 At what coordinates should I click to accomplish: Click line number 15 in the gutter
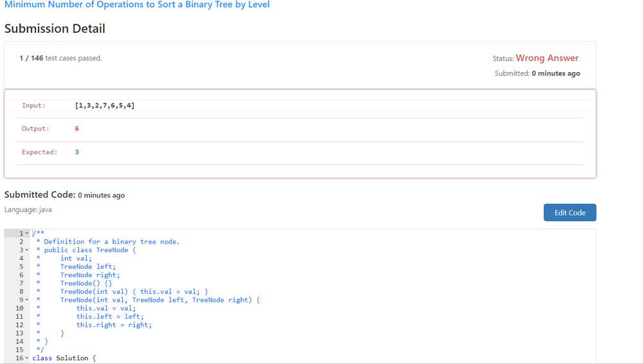19,350
